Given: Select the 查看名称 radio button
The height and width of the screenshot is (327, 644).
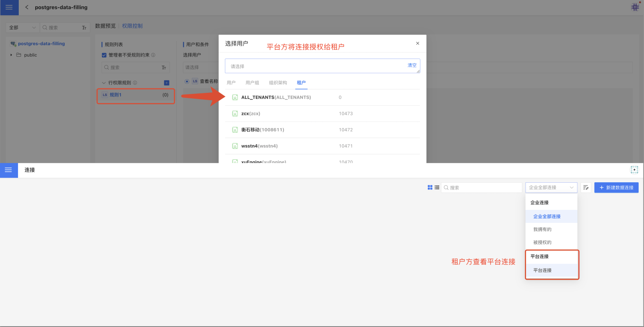Looking at the screenshot, I should [x=187, y=81].
